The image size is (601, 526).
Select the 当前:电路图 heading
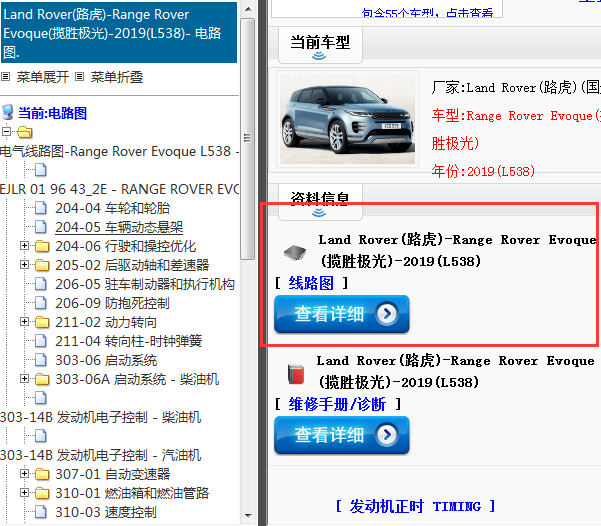(x=53, y=113)
